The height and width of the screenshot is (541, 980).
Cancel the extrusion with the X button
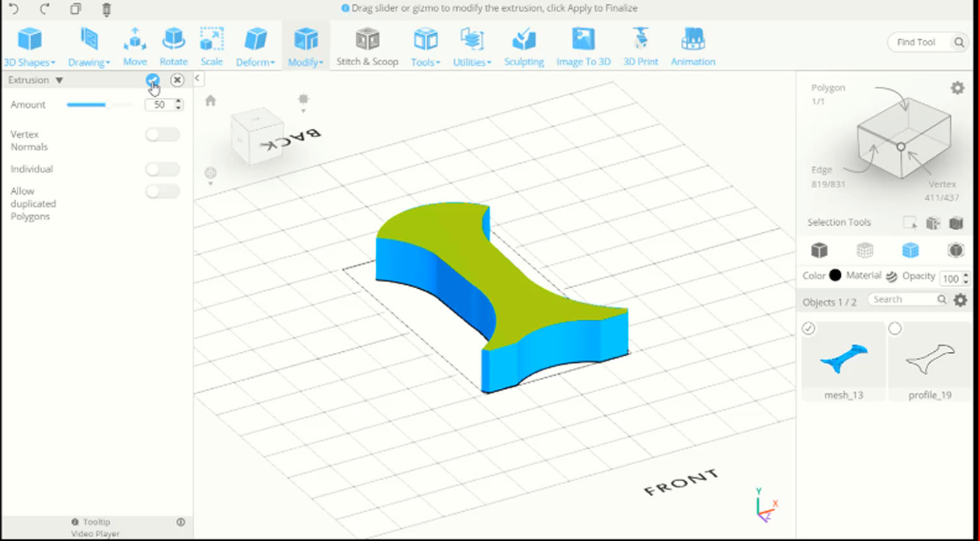(177, 80)
